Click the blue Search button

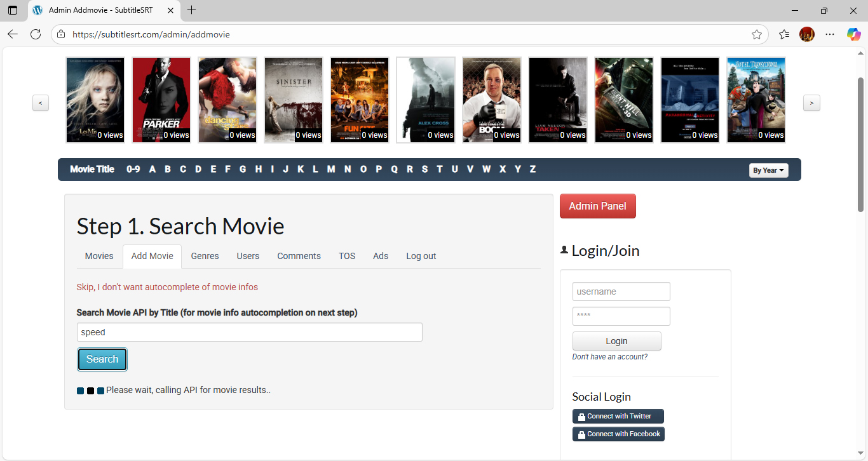(102, 359)
